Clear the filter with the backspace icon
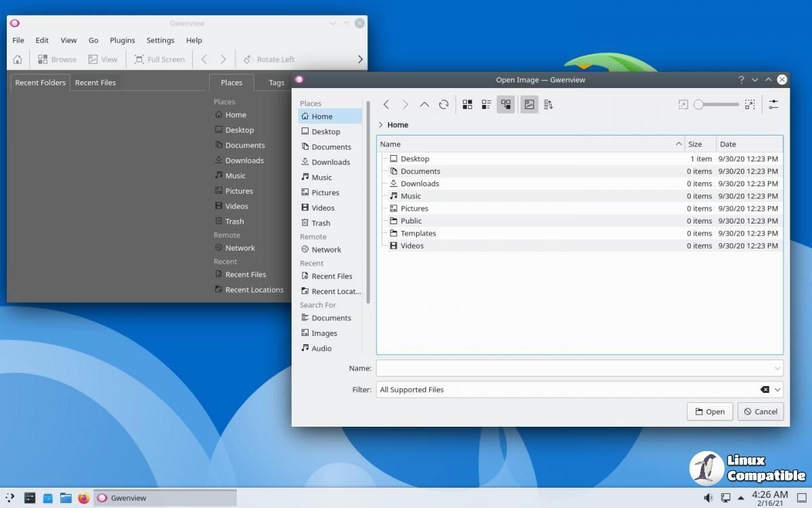 pyautogui.click(x=765, y=389)
